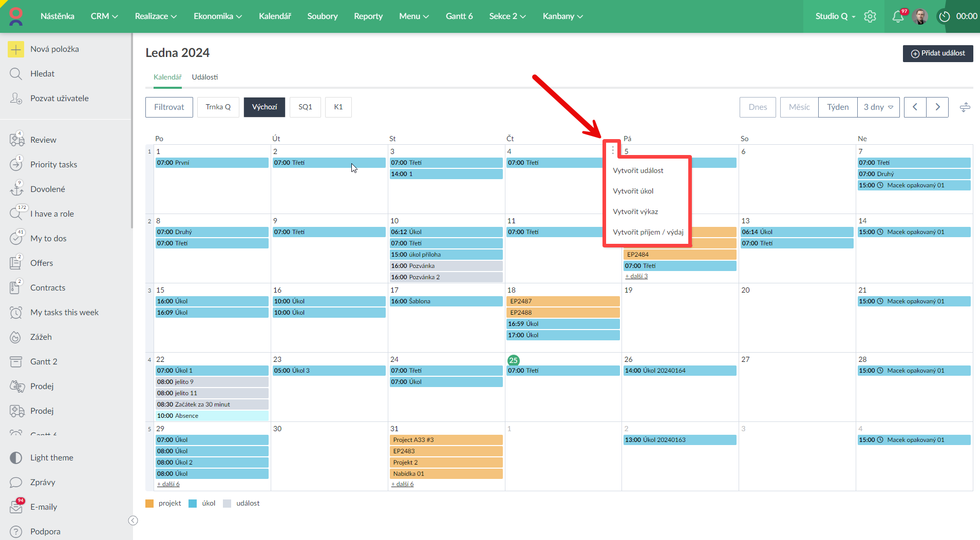Screen dimensions: 980x540
Task: Click the Přidat událost button
Action: pos(937,53)
